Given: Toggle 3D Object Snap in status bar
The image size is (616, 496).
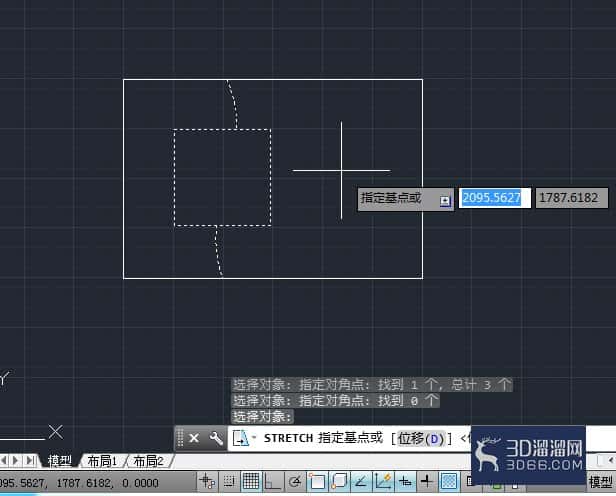Looking at the screenshot, I should [339, 481].
